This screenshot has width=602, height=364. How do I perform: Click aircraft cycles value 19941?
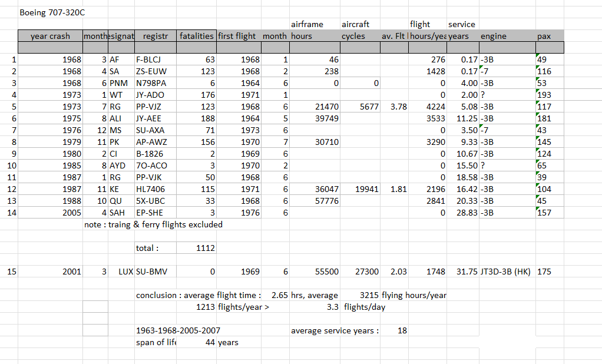(360, 189)
